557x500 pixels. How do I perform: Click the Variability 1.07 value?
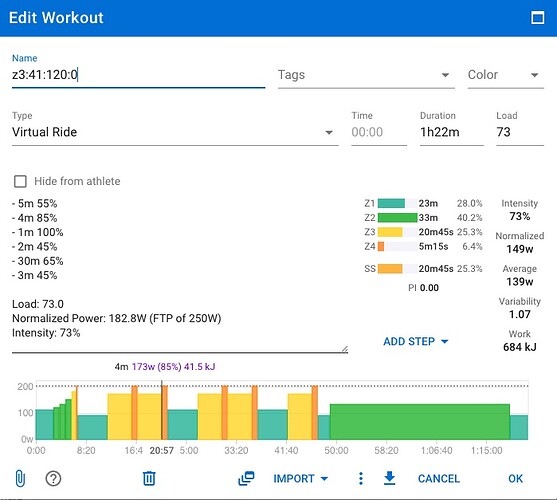[x=520, y=314]
